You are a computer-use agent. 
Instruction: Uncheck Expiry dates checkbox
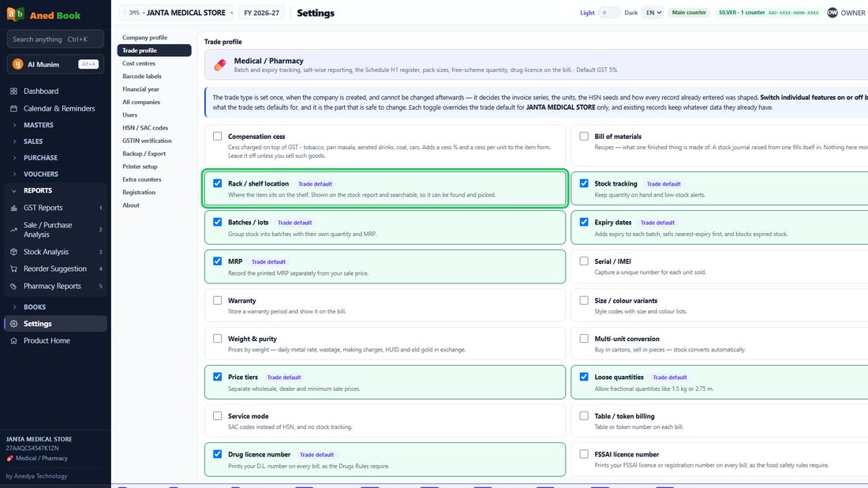[584, 222]
